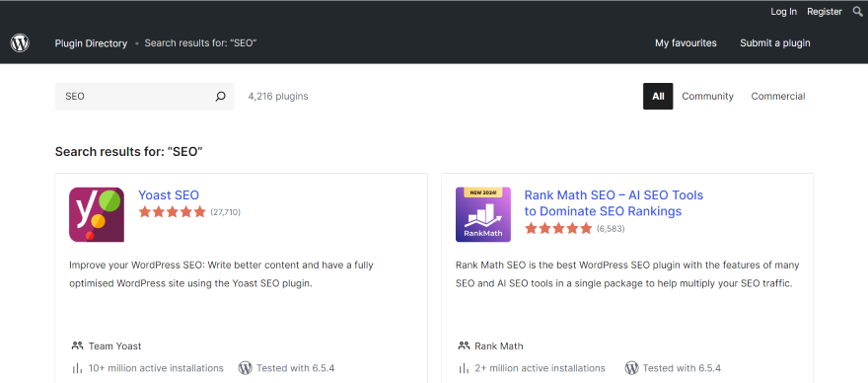
Task: Click Yoast SEO star rating
Action: click(173, 211)
